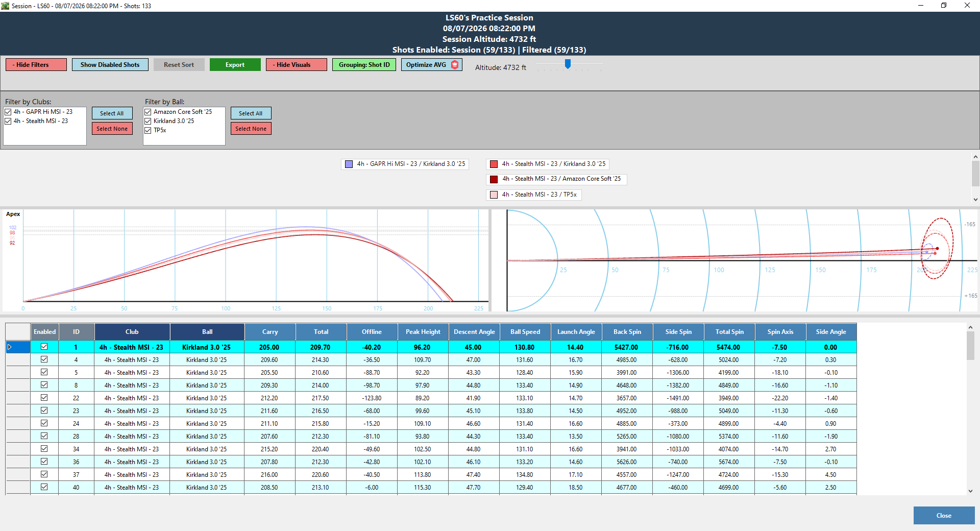Viewport: 980px width, 531px height.
Task: Sort table by Launch Angle column
Action: pos(576,332)
